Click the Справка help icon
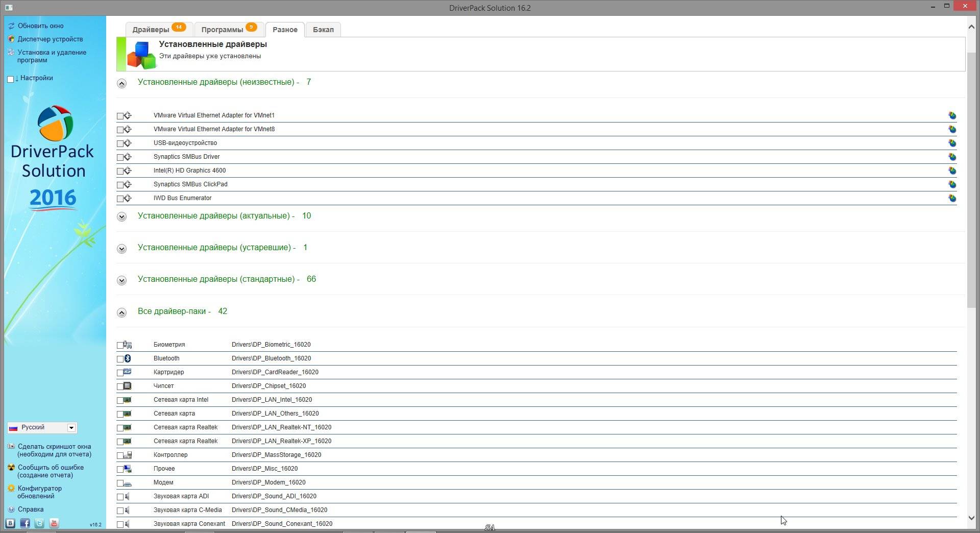Image resolution: width=980 pixels, height=533 pixels. (x=11, y=510)
